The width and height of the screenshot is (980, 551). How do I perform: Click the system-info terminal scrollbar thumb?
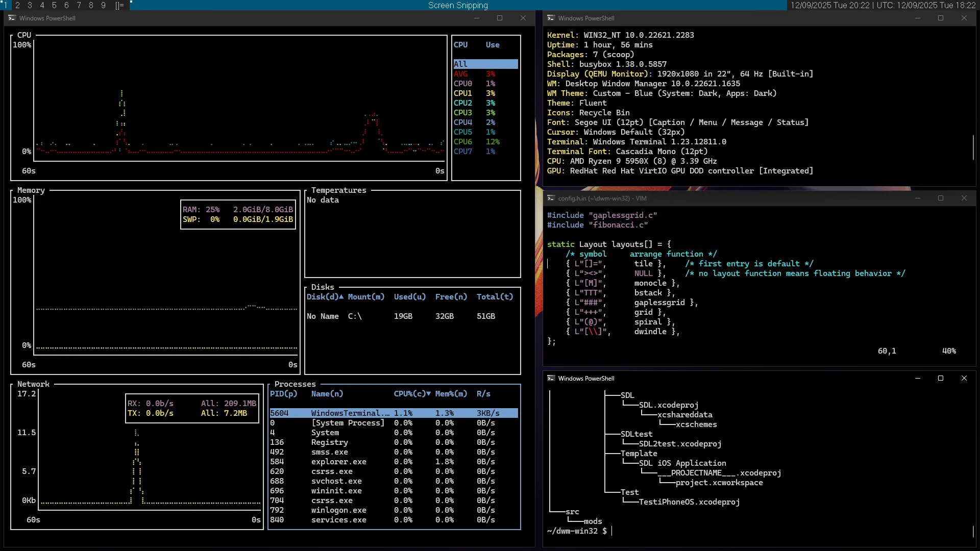tap(973, 147)
